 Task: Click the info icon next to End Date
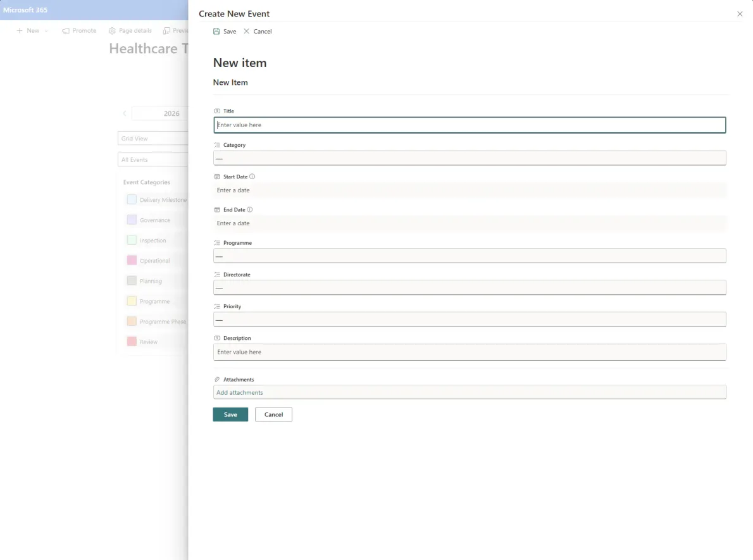249,209
